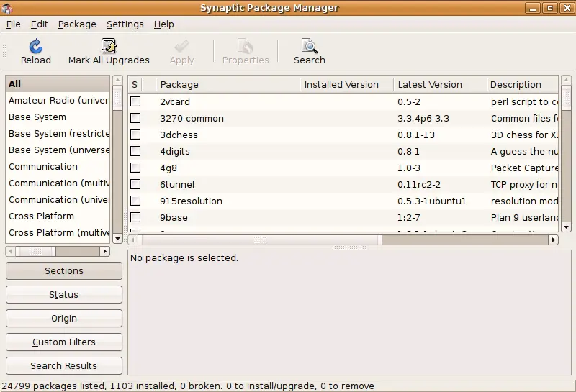
Task: Click the Reload toolbar icon
Action: (x=35, y=46)
